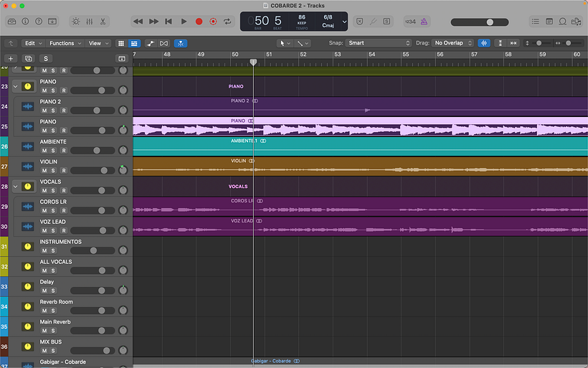
Task: Open the Edit menu
Action: 33,43
